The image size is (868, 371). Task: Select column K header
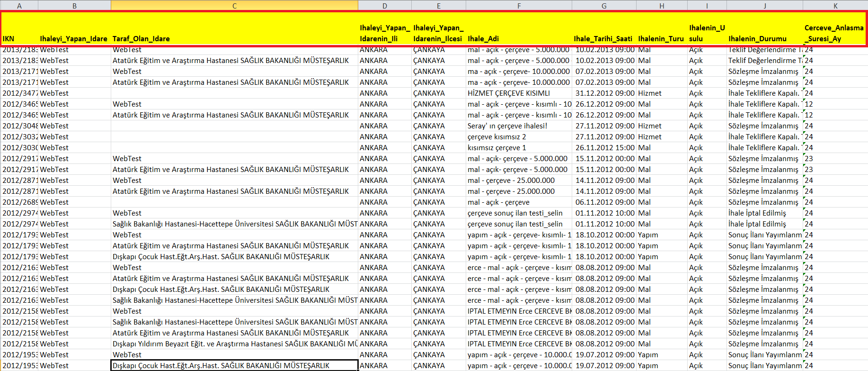point(835,5)
